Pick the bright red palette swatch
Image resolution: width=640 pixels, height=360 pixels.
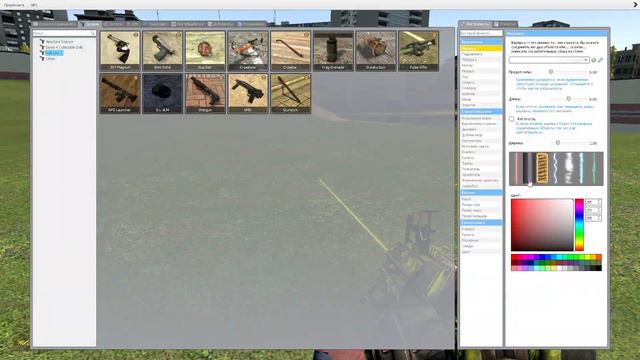click(514, 257)
